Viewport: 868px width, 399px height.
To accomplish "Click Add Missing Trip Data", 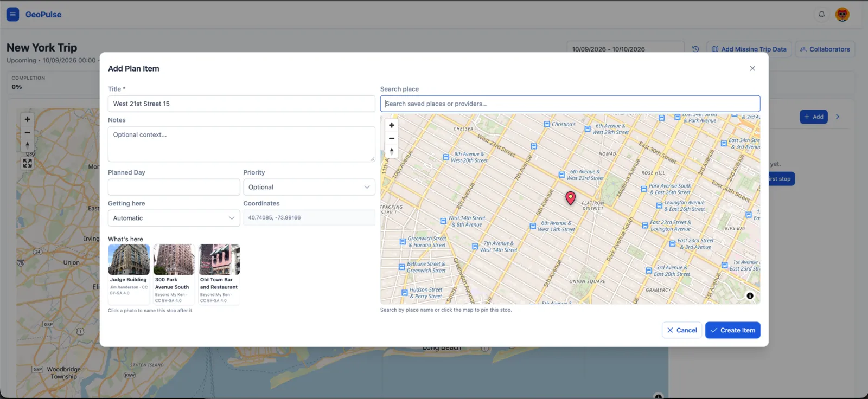I will [x=749, y=49].
